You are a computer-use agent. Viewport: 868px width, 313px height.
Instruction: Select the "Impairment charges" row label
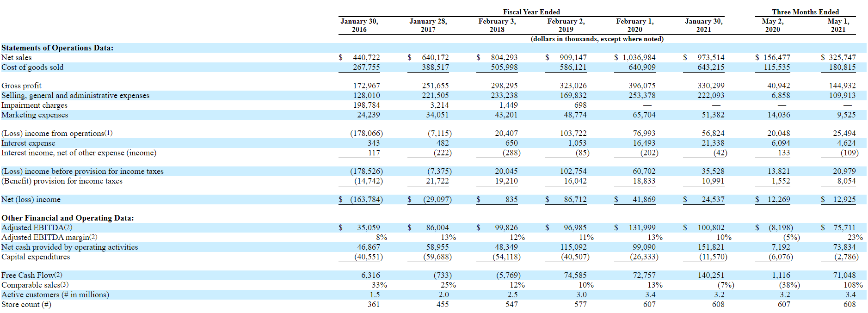point(34,105)
